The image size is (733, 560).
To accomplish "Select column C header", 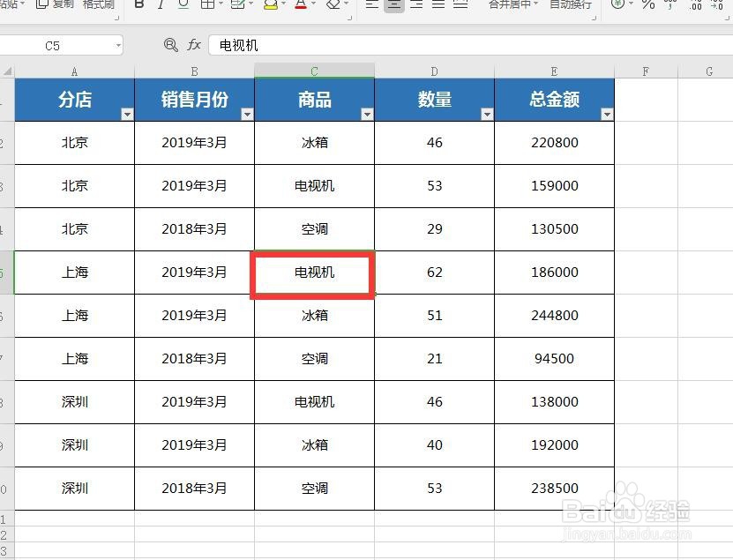I will click(x=314, y=71).
